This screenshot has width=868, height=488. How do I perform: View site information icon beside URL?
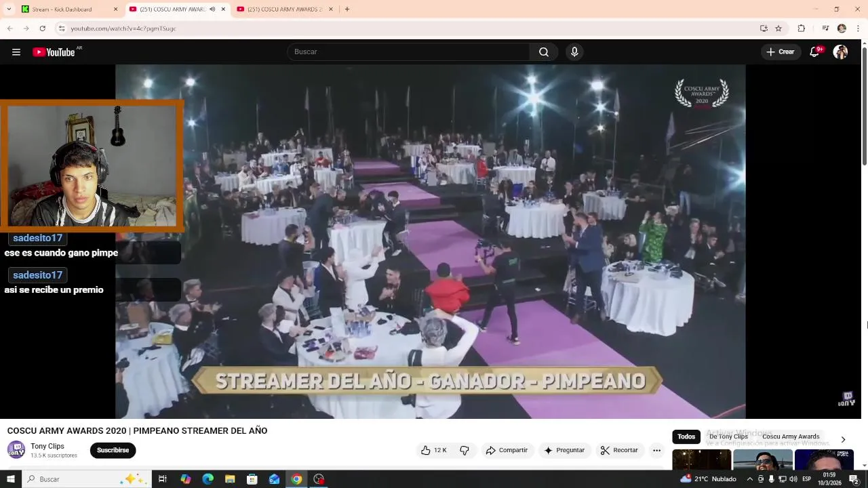point(61,28)
